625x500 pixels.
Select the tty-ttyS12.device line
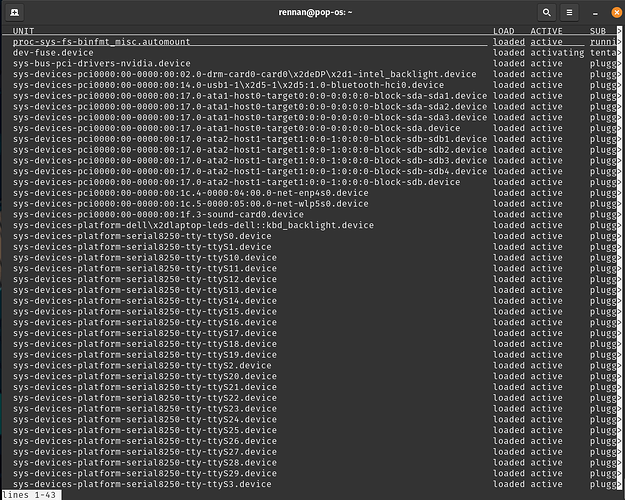145,279
